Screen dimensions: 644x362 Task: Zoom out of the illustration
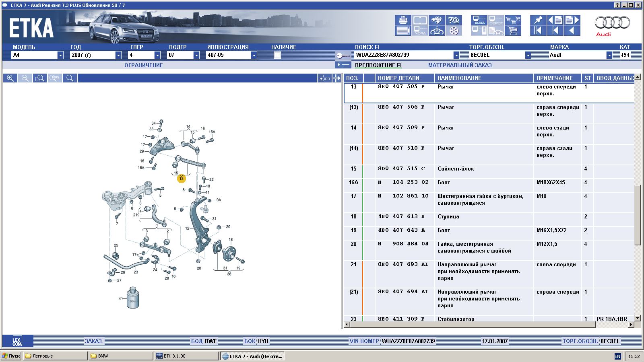(25, 78)
